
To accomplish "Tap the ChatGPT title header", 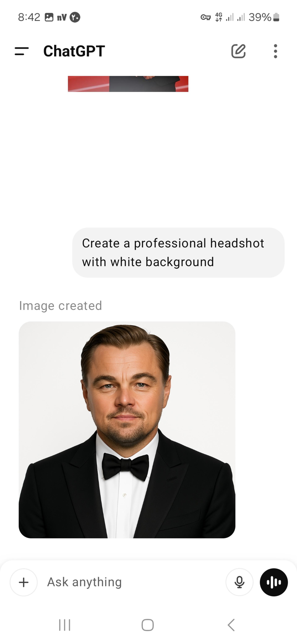I will 74,51.
